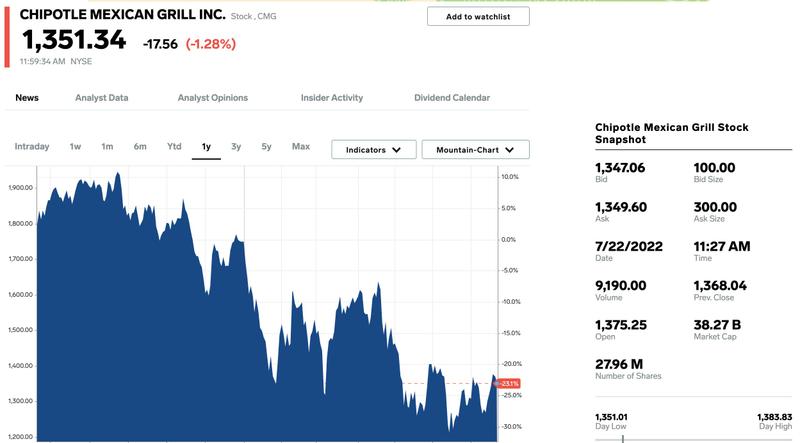Select the 1m chart range
This screenshot has height=443, width=800.
coord(107,146)
